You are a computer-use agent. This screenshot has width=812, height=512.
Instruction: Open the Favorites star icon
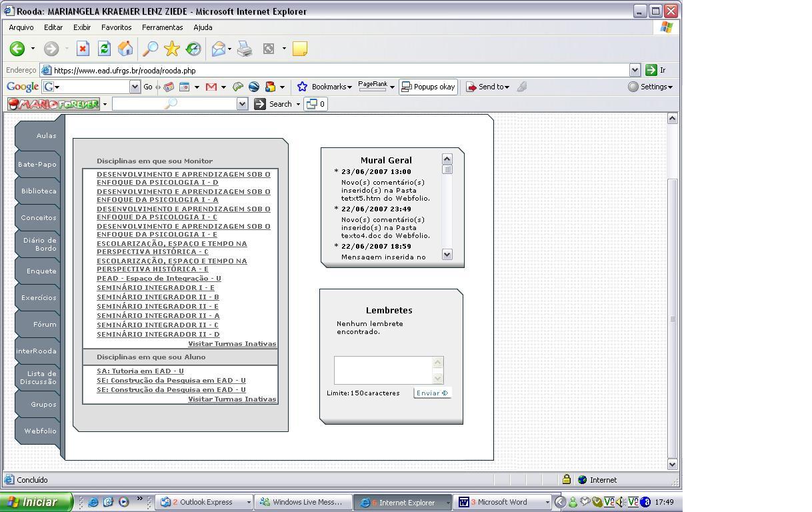[x=172, y=49]
